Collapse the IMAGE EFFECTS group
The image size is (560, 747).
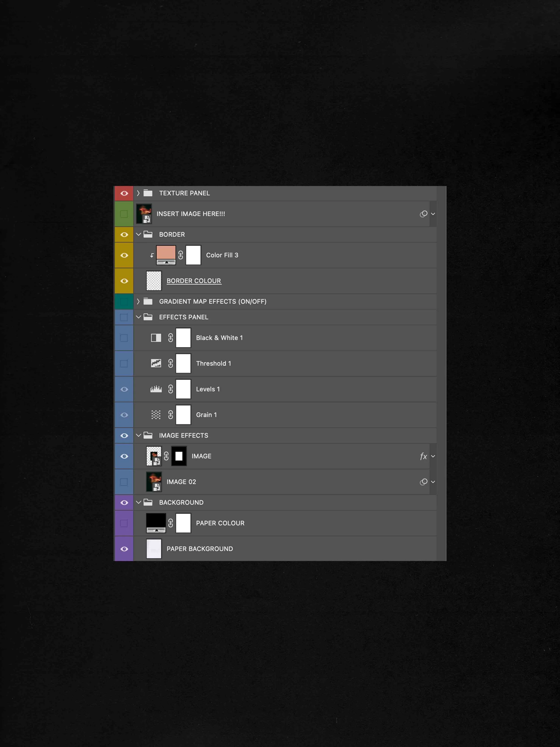(138, 435)
